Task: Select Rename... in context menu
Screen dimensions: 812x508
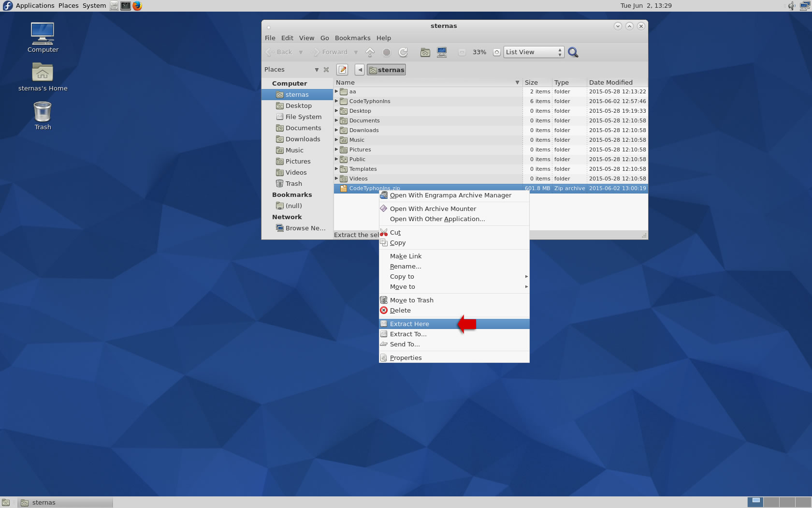Action: (454, 267)
